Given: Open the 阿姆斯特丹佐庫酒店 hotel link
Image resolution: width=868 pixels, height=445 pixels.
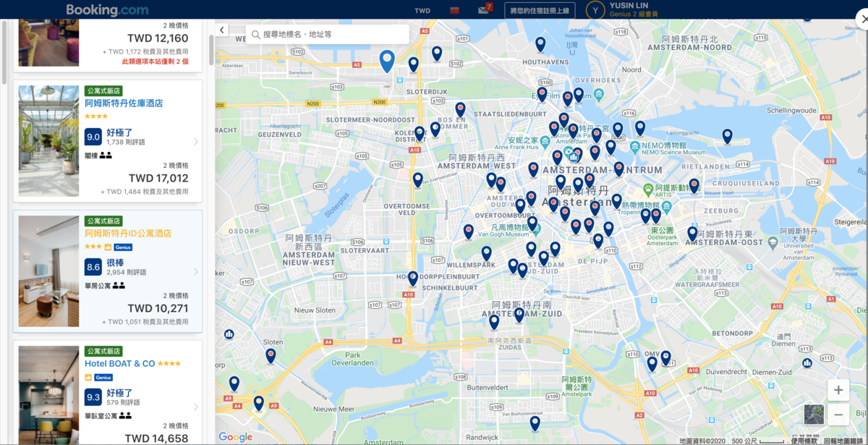Looking at the screenshot, I should click(x=124, y=103).
